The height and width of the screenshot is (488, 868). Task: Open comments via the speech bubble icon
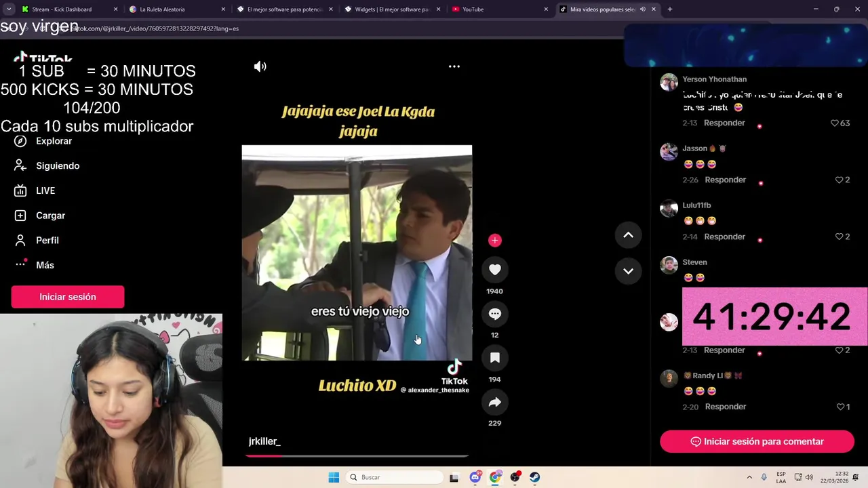pos(495,314)
